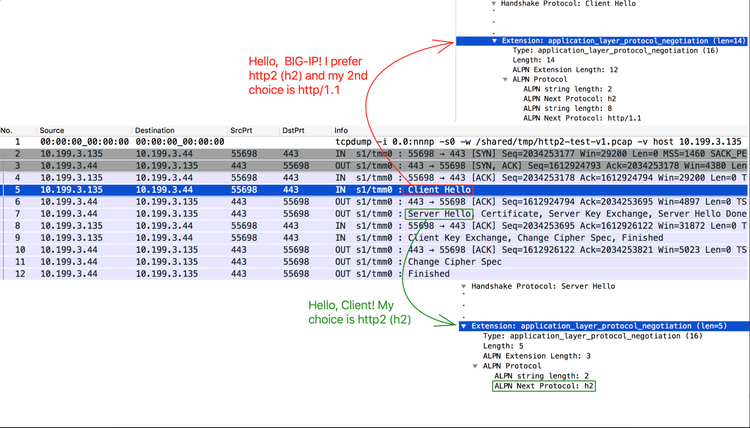750x428 pixels.
Task: Collapse the ALPN Protocol node under Server Hello
Action: point(477,365)
